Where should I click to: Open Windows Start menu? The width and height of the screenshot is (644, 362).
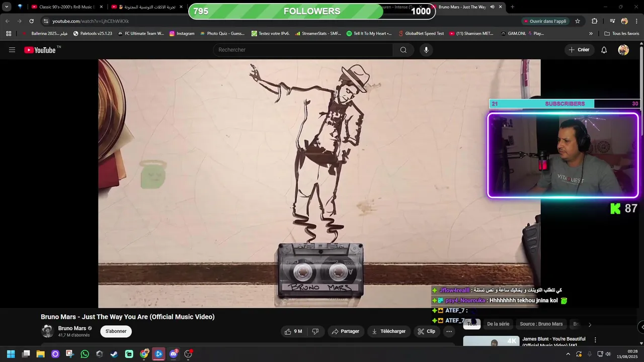pos(11,354)
